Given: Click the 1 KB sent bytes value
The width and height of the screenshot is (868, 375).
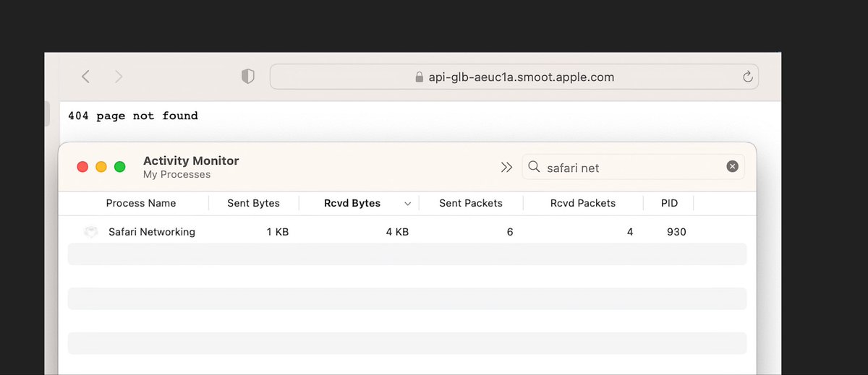Looking at the screenshot, I should [277, 232].
